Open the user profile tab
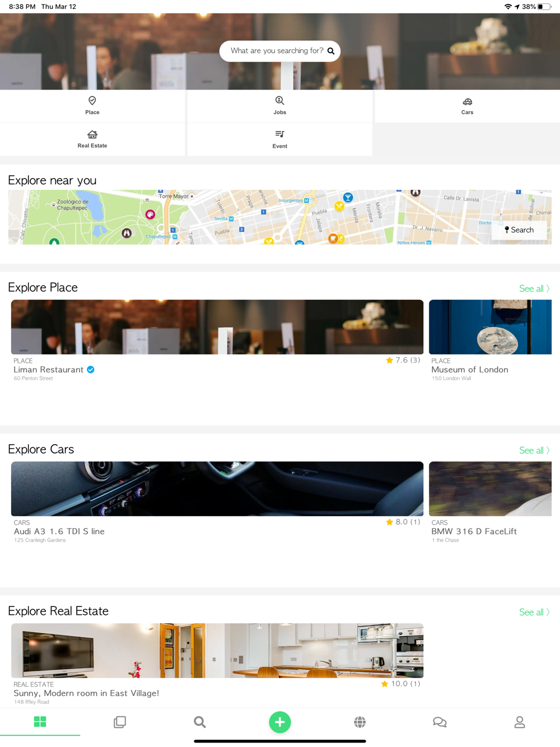Image resolution: width=560 pixels, height=747 pixels. (x=520, y=722)
